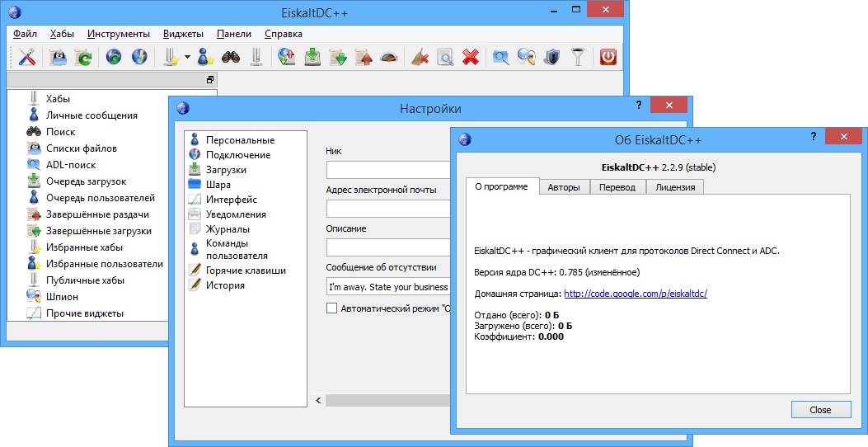Click the red power quit icon
868x447 pixels.
tap(608, 58)
